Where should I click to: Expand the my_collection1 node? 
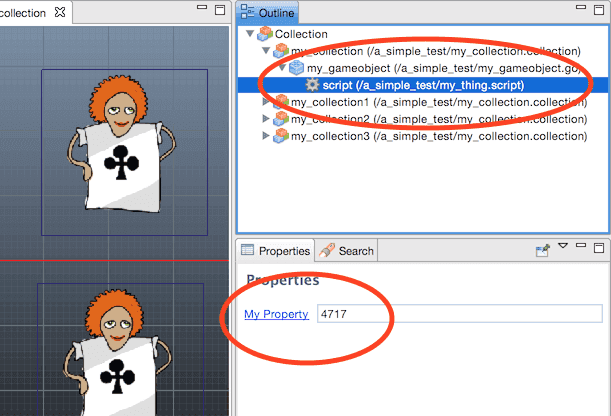click(x=266, y=102)
